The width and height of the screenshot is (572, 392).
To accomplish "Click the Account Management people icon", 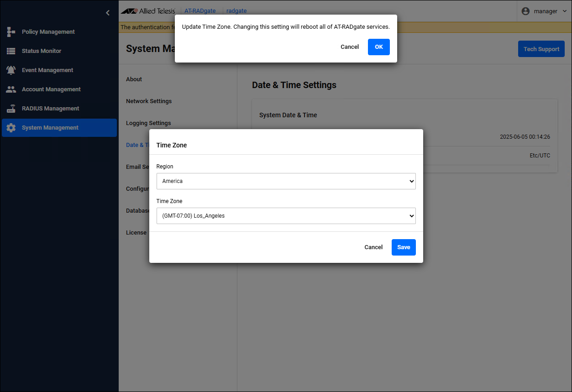I will click(x=11, y=89).
